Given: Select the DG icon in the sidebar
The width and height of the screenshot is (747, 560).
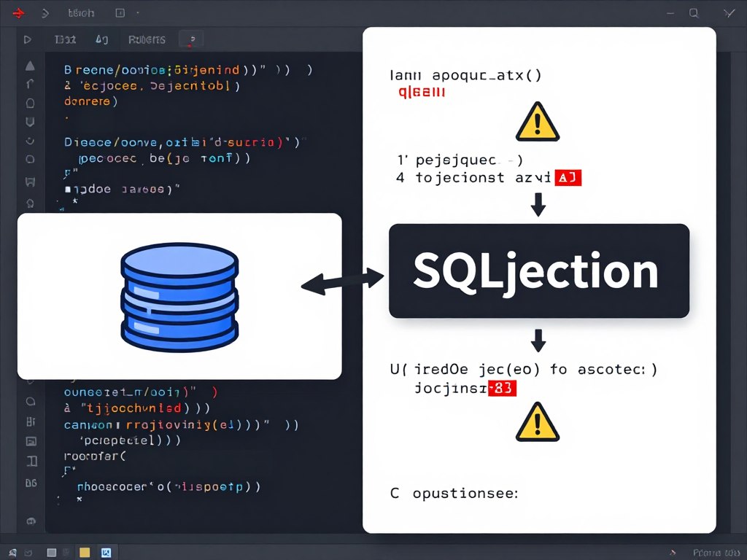Looking at the screenshot, I should 31,483.
